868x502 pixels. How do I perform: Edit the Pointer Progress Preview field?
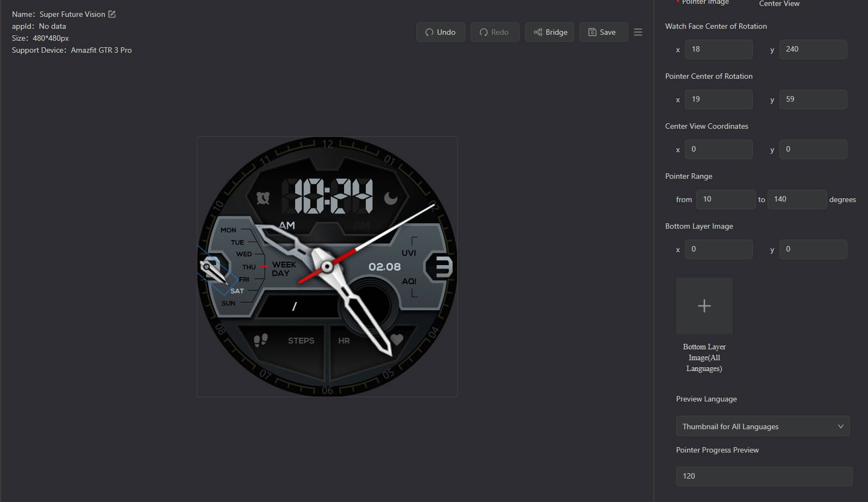coord(764,476)
